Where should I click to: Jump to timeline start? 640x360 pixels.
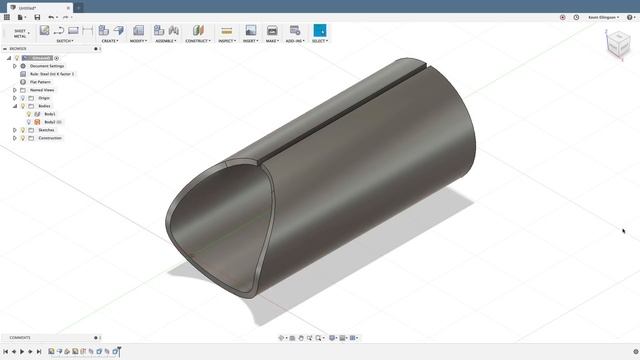[5, 351]
